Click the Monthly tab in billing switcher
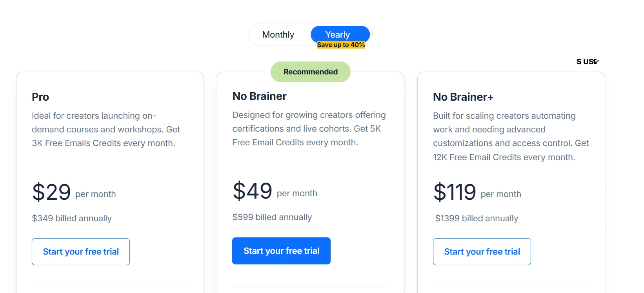Screen dimensions: 644x293 (278, 34)
